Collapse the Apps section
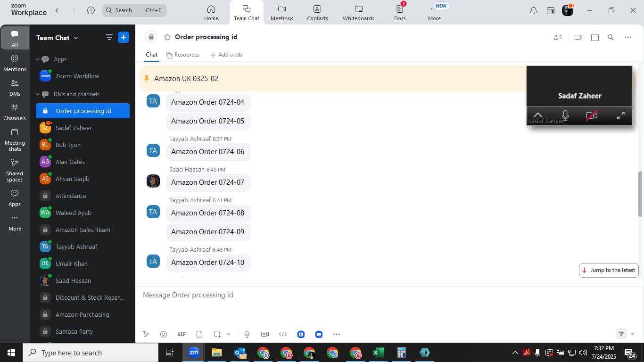Viewport: 644px width, 362px height. (x=38, y=59)
